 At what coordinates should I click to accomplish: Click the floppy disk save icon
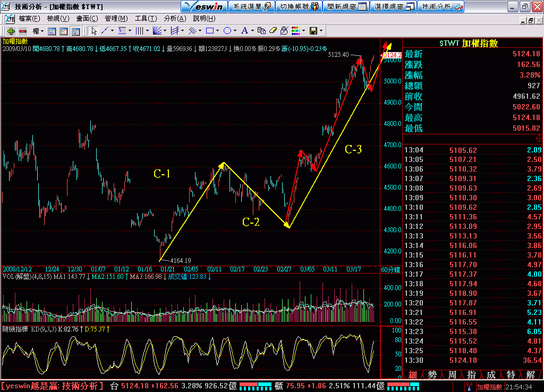pos(313,31)
